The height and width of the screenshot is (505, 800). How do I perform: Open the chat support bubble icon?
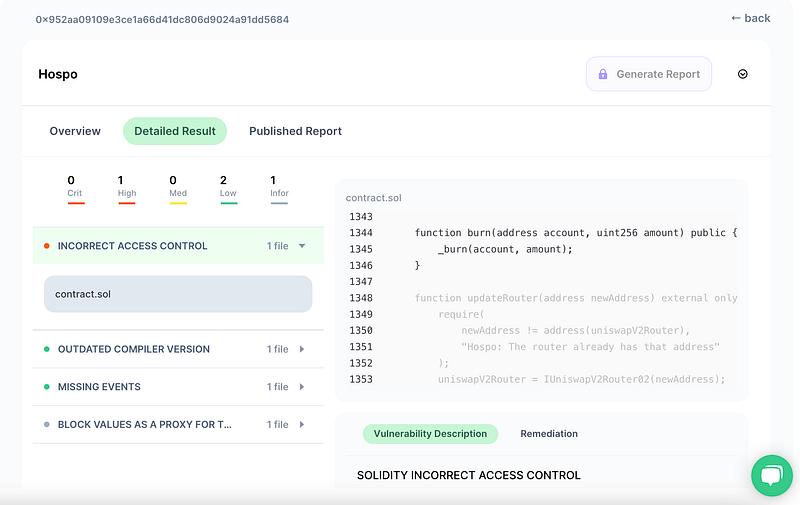(x=771, y=475)
